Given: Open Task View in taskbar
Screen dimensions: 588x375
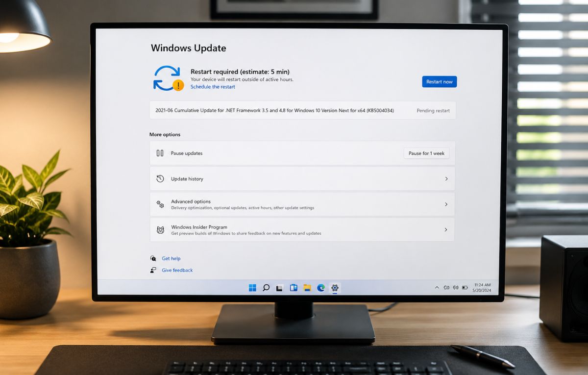Looking at the screenshot, I should [280, 288].
